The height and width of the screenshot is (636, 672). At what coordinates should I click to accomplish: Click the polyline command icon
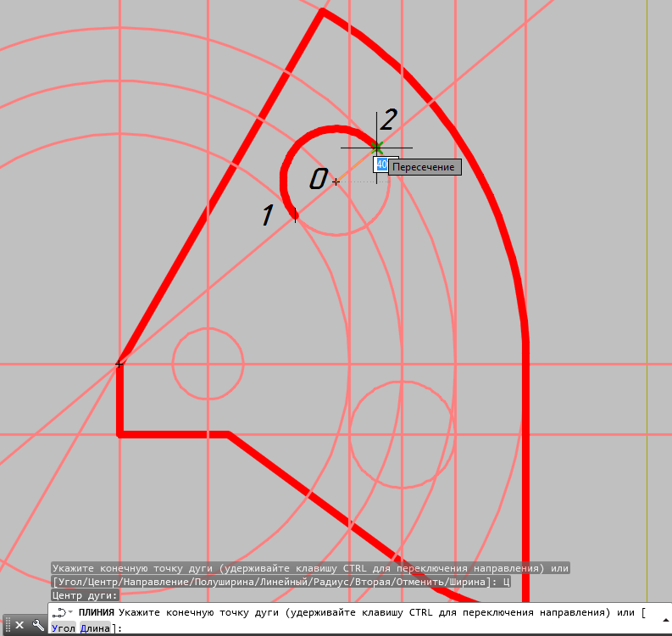tap(58, 612)
